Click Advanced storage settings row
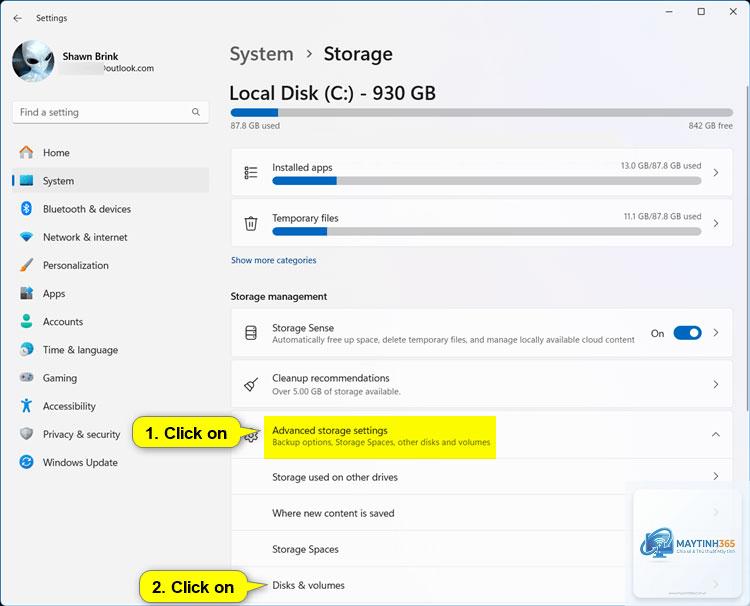Image resolution: width=750 pixels, height=606 pixels. (x=481, y=435)
